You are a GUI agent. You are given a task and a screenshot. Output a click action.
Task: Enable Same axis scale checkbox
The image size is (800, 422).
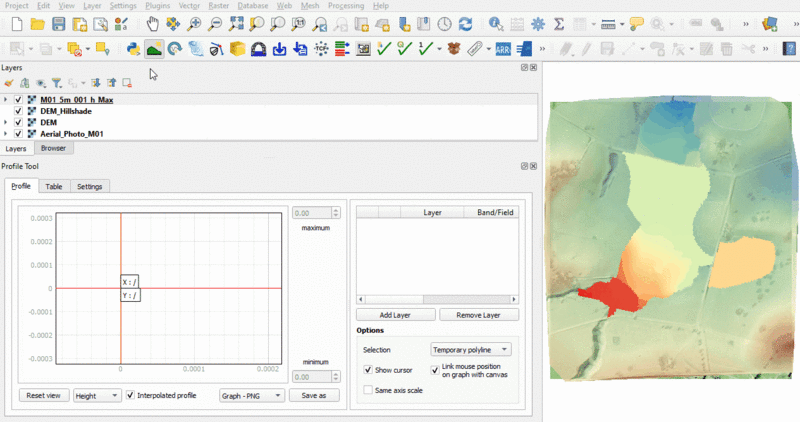tap(368, 389)
